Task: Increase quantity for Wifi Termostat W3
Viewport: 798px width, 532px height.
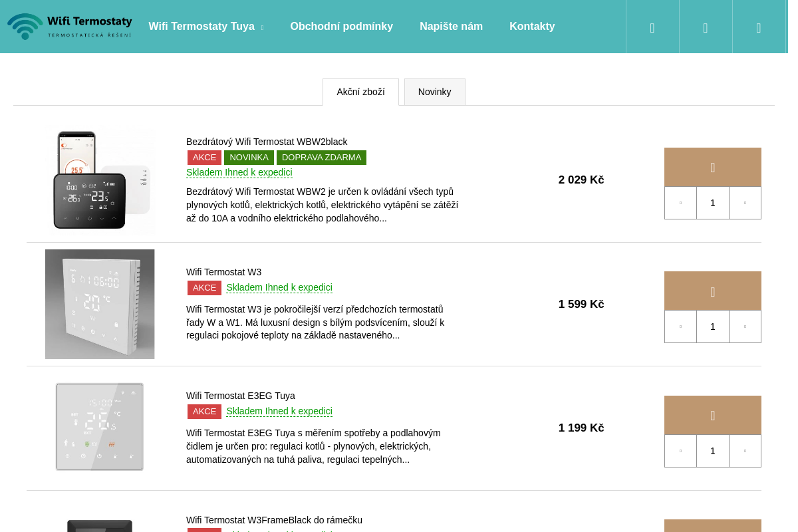Action: [x=745, y=327]
